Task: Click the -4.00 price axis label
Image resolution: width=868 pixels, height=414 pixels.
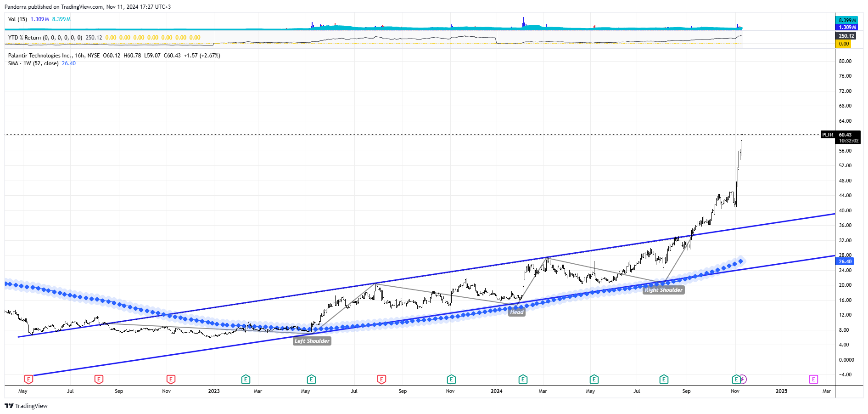Action: [845, 374]
